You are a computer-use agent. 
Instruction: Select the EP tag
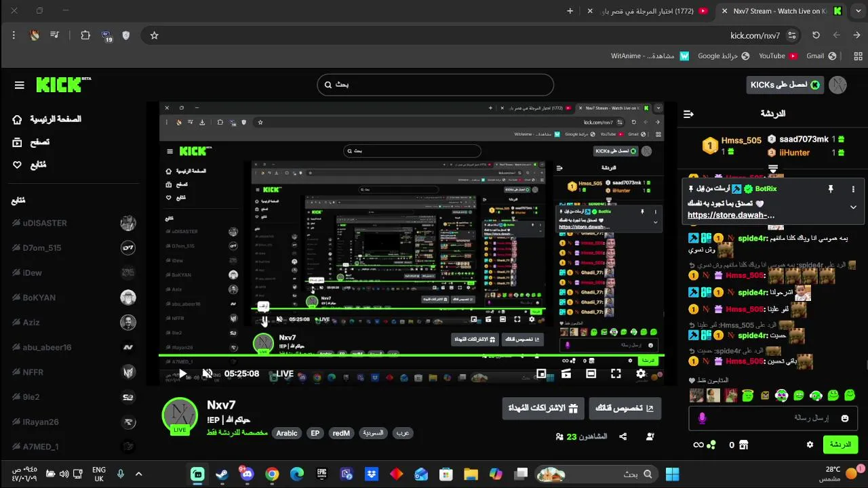pyautogui.click(x=315, y=433)
